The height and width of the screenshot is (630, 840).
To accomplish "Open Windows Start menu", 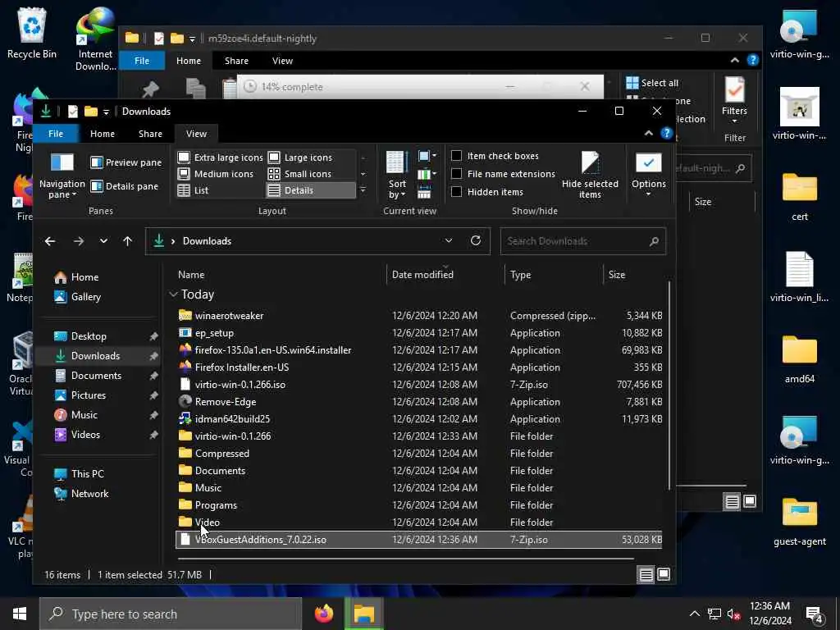I will coord(20,614).
